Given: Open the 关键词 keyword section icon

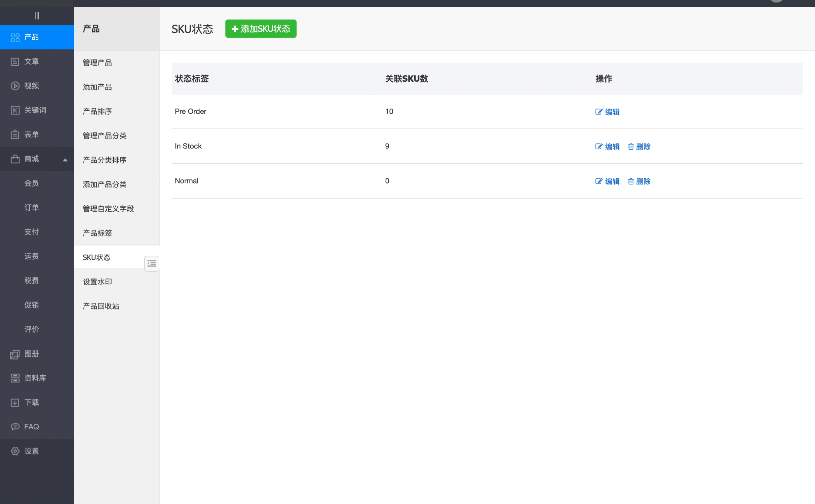Looking at the screenshot, I should click(15, 110).
